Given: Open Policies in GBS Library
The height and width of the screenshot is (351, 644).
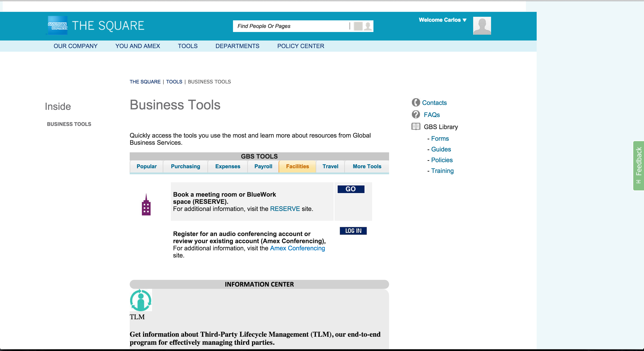Looking at the screenshot, I should click(x=442, y=160).
